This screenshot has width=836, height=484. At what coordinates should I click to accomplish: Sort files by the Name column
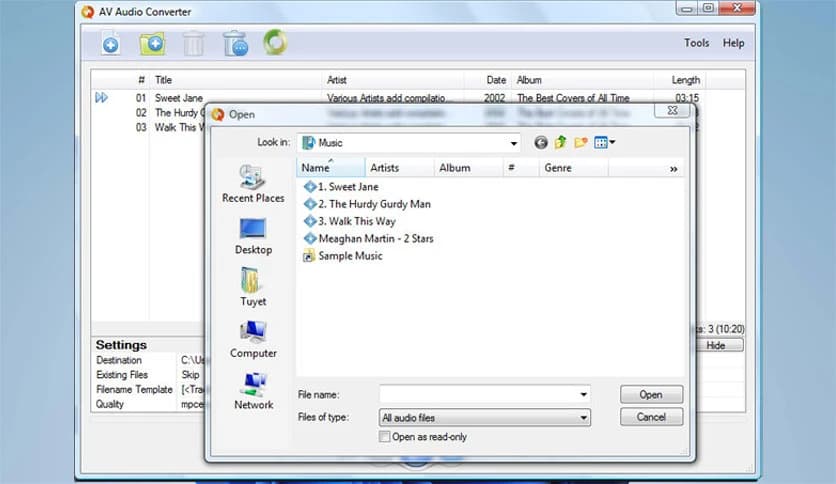click(331, 167)
